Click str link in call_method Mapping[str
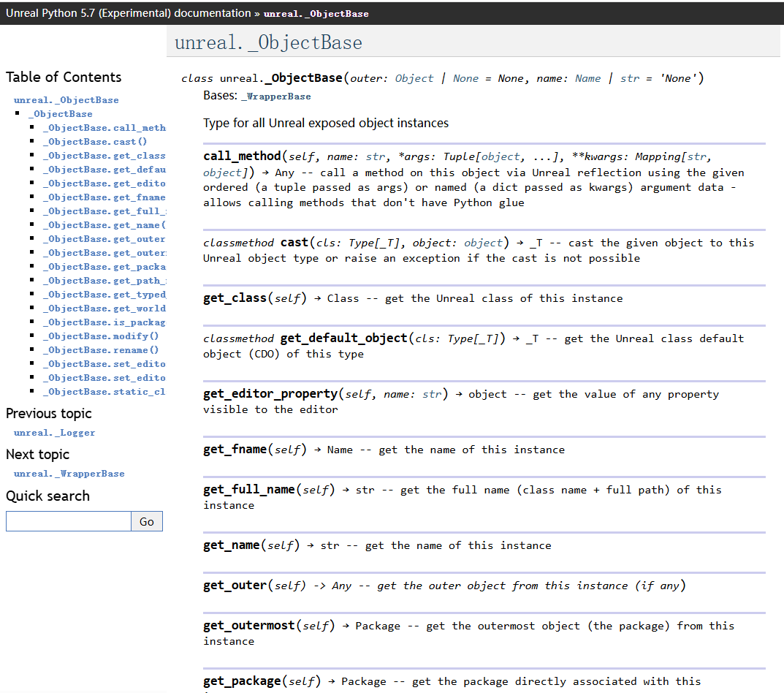The height and width of the screenshot is (693, 784). click(x=696, y=156)
